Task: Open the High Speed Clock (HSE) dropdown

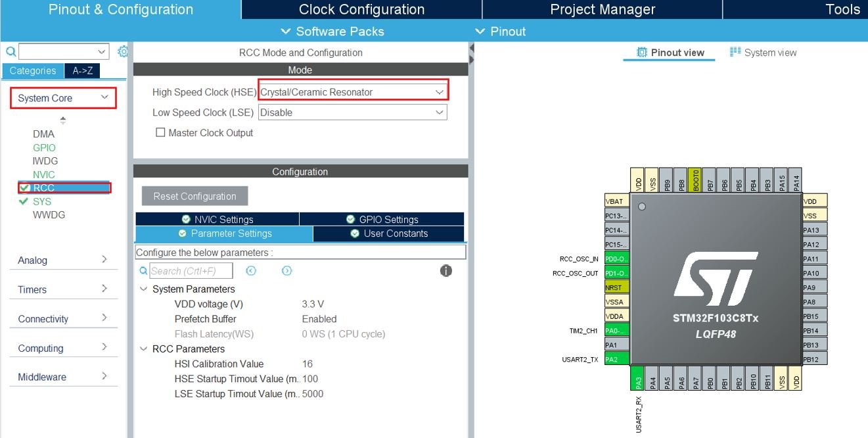Action: tap(354, 92)
